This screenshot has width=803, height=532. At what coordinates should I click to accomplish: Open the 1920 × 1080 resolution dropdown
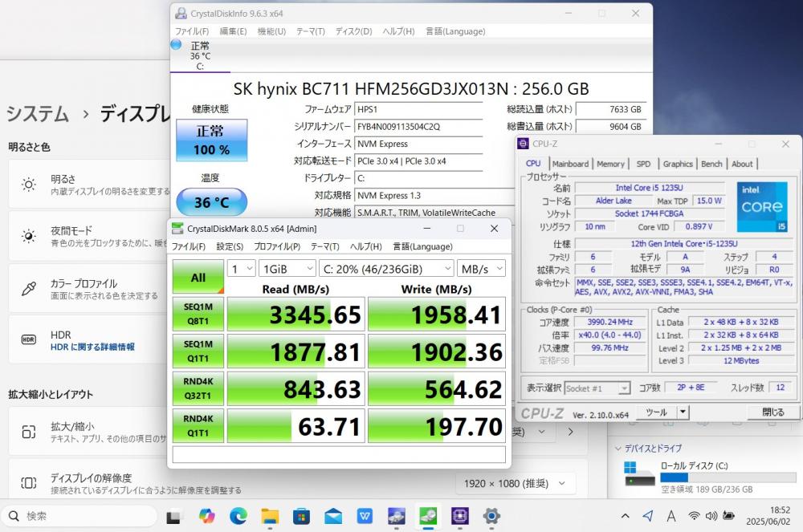point(514,483)
